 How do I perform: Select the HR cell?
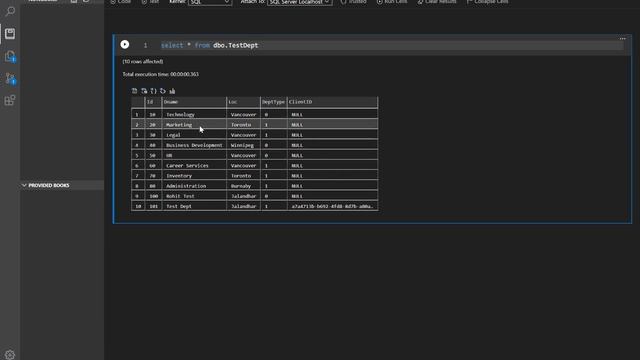(x=194, y=155)
